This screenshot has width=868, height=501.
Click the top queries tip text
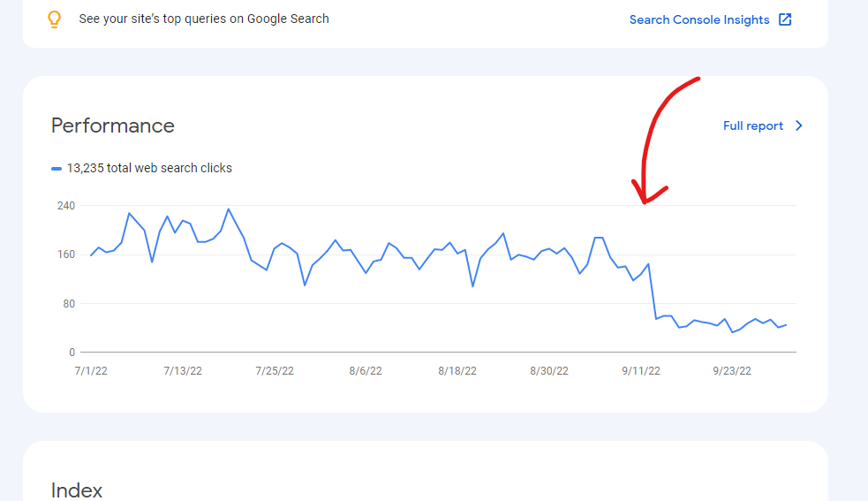[204, 19]
